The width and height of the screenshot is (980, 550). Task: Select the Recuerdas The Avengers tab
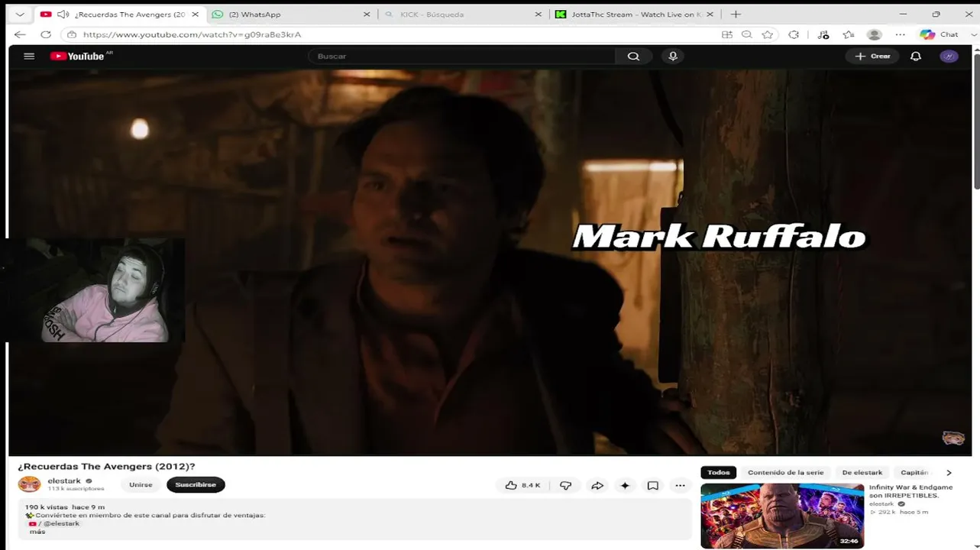[x=120, y=15]
